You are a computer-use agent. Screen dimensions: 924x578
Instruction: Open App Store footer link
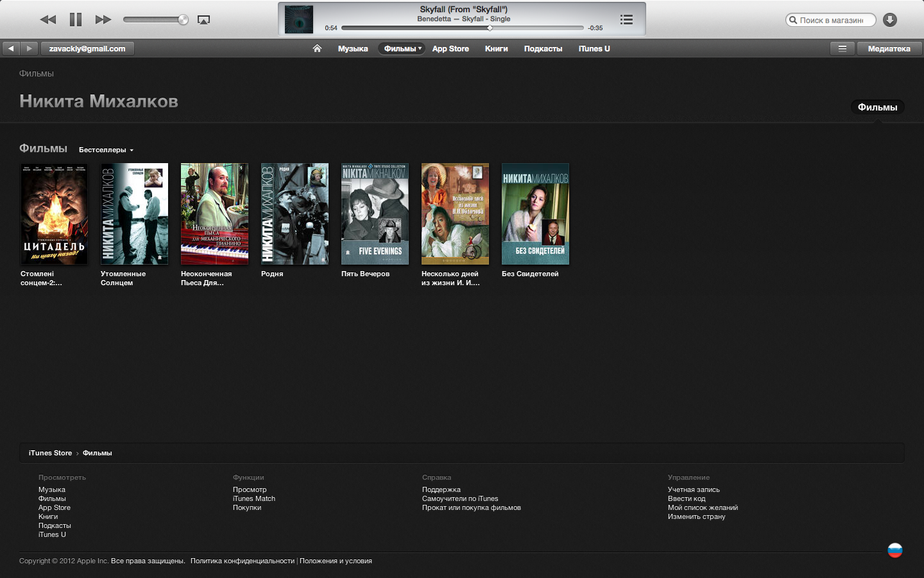[55, 507]
